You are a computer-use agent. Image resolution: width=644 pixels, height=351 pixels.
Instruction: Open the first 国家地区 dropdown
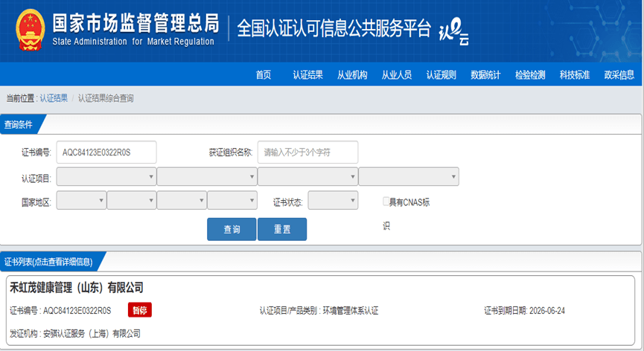81,202
